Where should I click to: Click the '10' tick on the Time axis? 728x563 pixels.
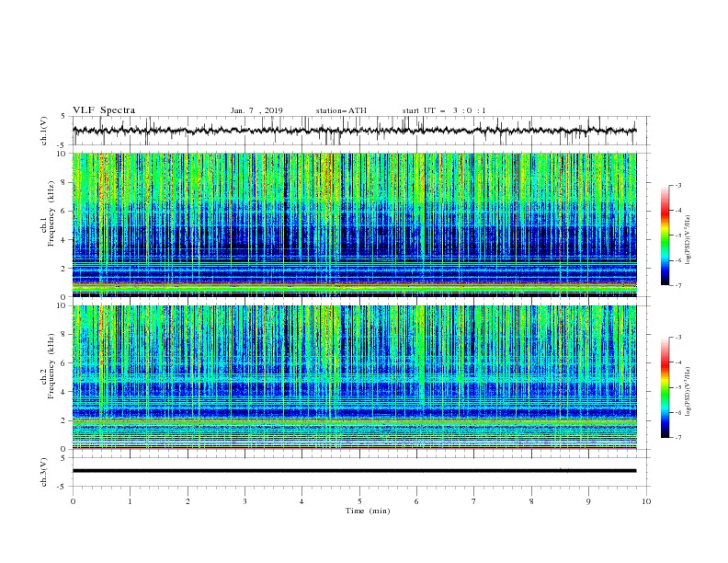[646, 501]
